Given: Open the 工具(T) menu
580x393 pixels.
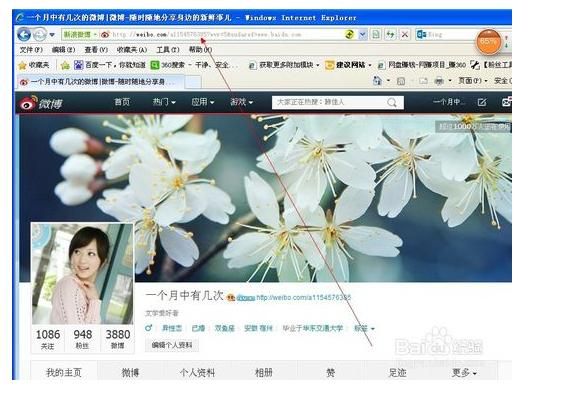Looking at the screenshot, I should pos(168,50).
